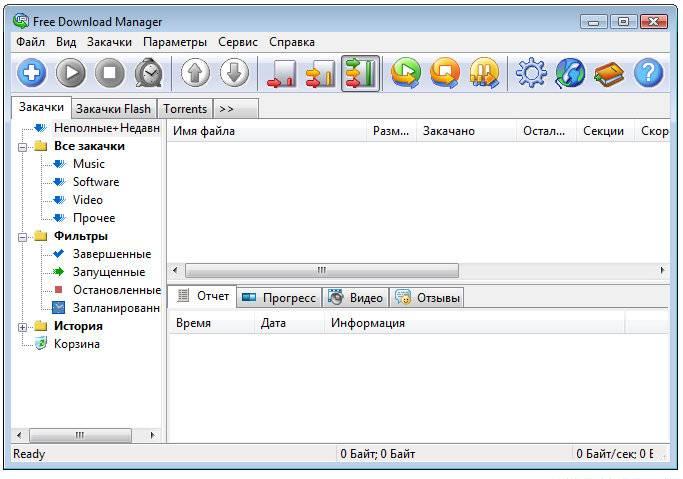This screenshot has height=479, width=683.
Task: Click the Дата log column header
Action: pyautogui.click(x=289, y=323)
